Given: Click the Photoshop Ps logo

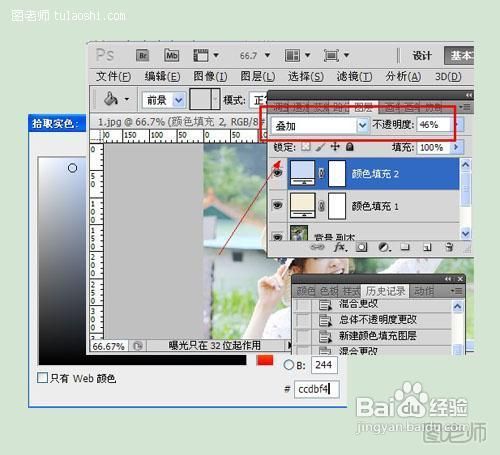Looking at the screenshot, I should [105, 55].
